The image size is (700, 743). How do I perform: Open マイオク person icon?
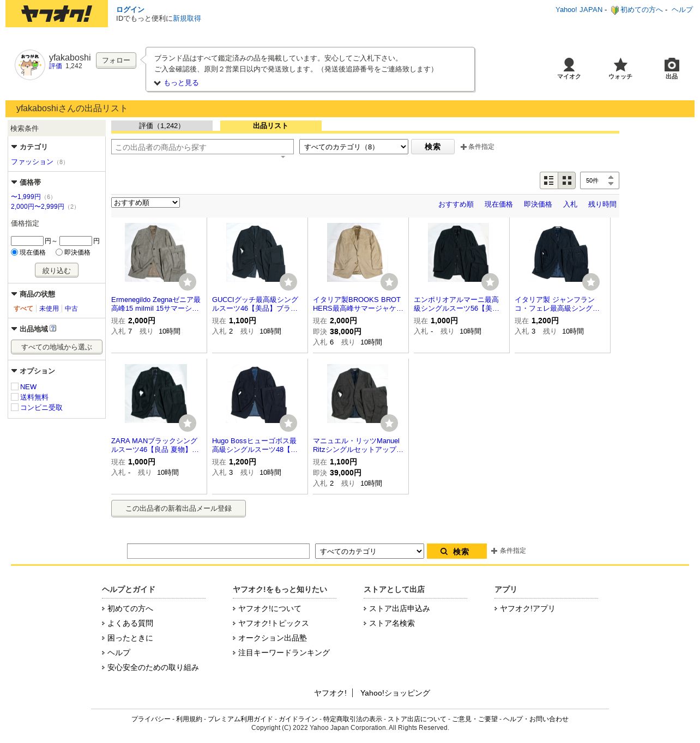pos(569,65)
